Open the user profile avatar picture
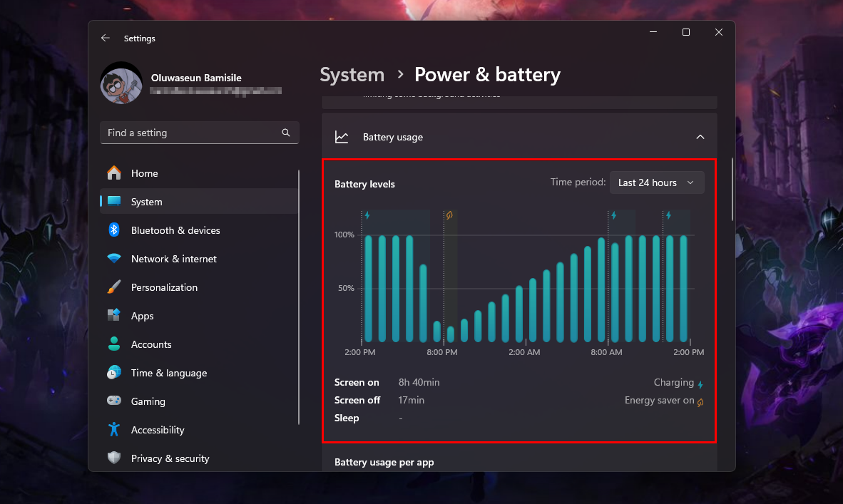This screenshot has height=504, width=843. pos(121,83)
